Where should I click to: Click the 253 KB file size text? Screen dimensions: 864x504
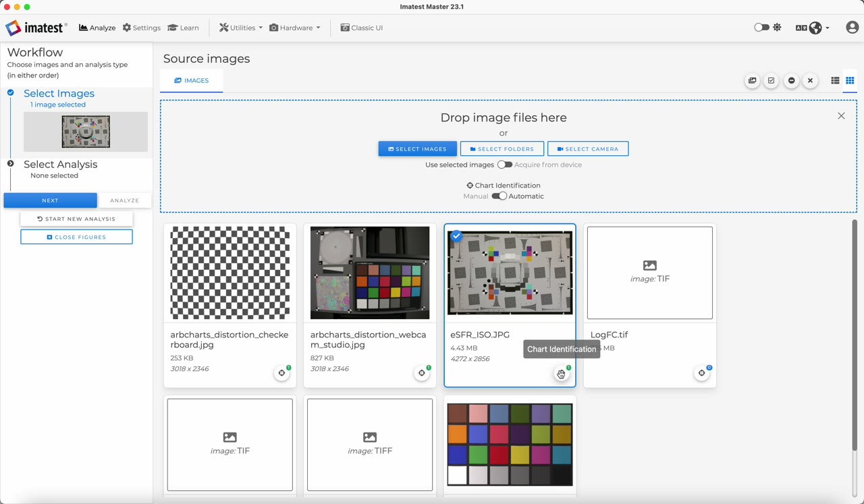[x=182, y=358]
